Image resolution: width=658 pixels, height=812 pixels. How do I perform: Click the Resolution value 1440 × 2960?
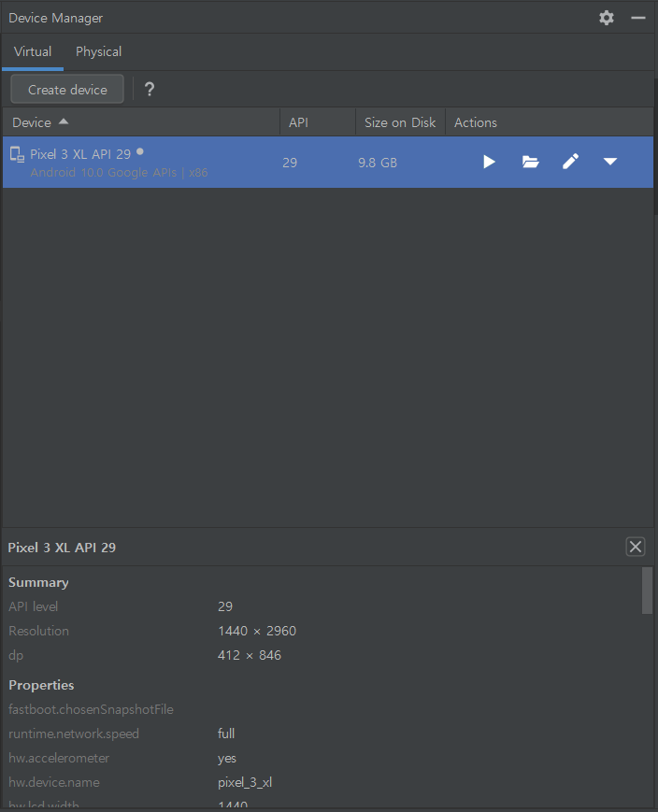tap(257, 631)
